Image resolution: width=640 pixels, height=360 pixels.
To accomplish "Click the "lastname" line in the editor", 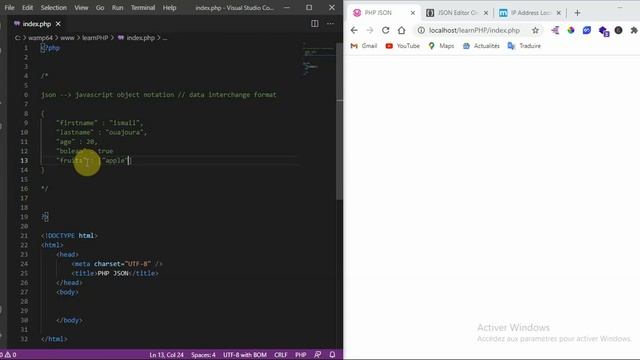I will (101, 132).
